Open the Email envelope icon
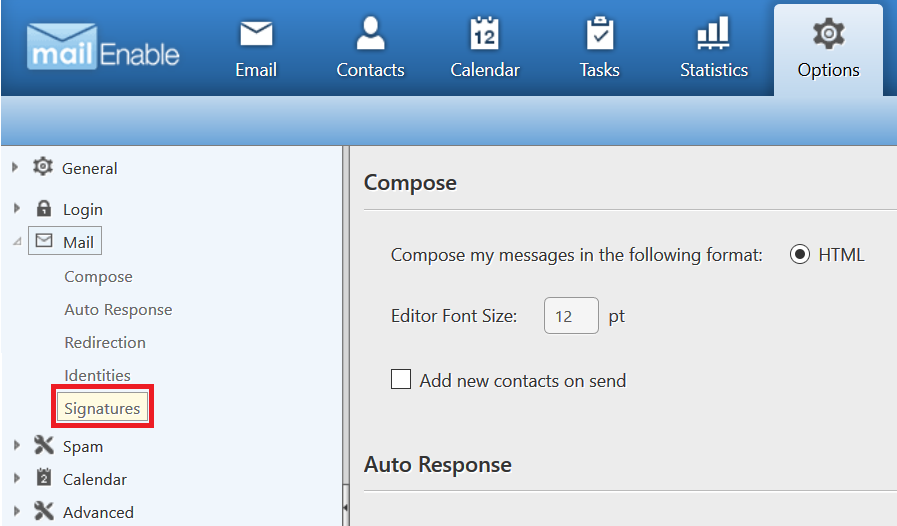 256,34
